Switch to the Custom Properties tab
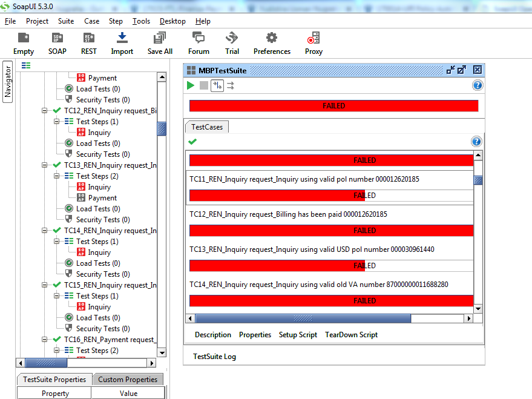 [128, 380]
